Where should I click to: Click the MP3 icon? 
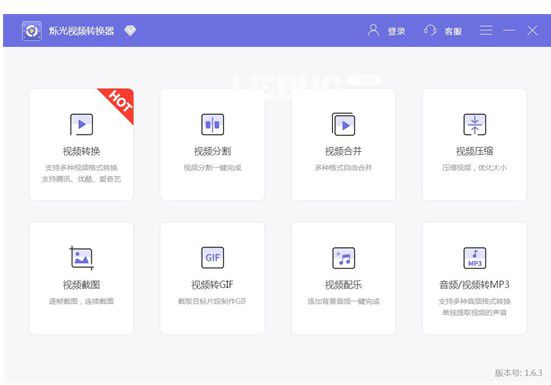tap(475, 257)
